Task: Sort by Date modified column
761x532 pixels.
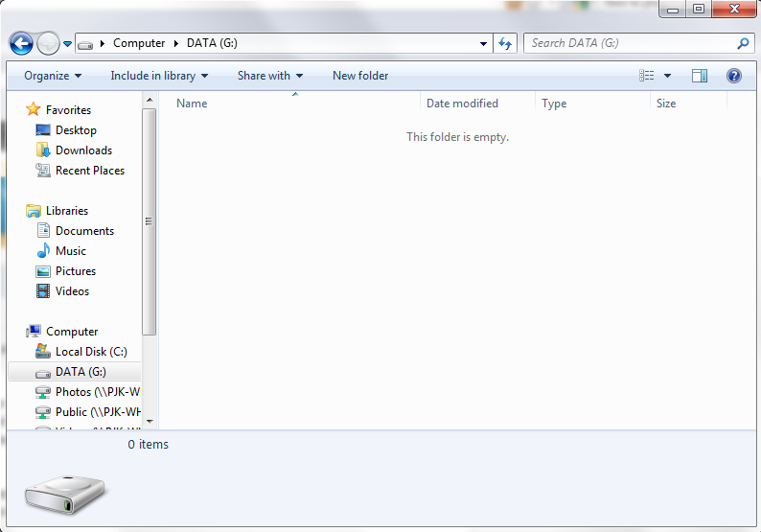Action: point(462,104)
